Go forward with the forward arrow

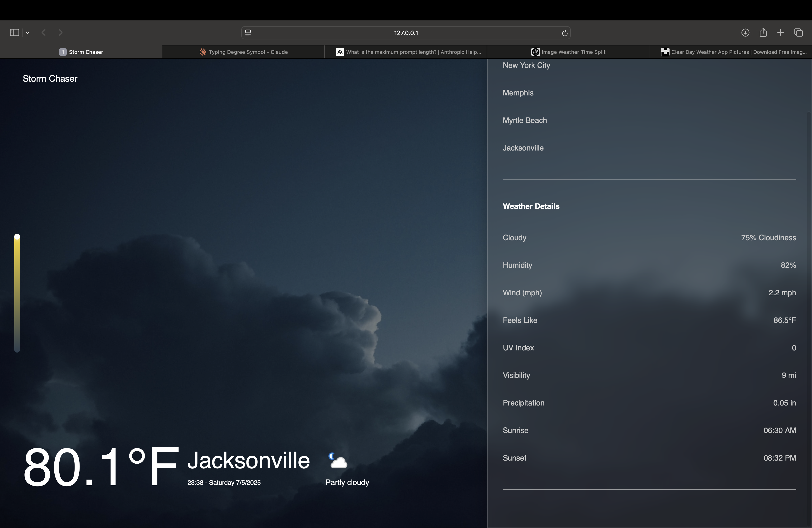pos(60,32)
